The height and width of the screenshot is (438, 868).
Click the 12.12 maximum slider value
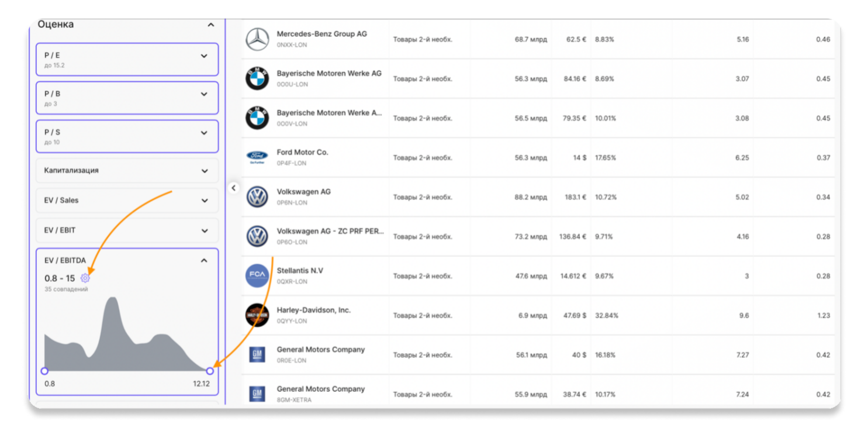click(x=201, y=384)
